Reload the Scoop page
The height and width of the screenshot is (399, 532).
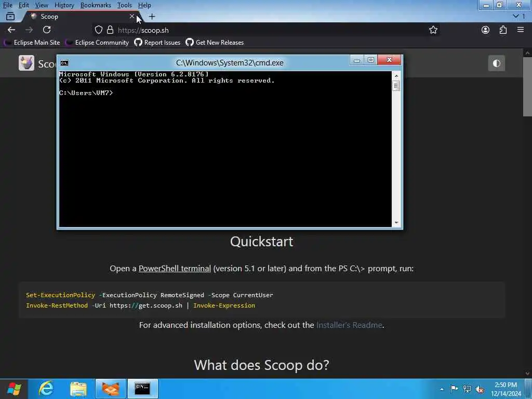pos(47,30)
